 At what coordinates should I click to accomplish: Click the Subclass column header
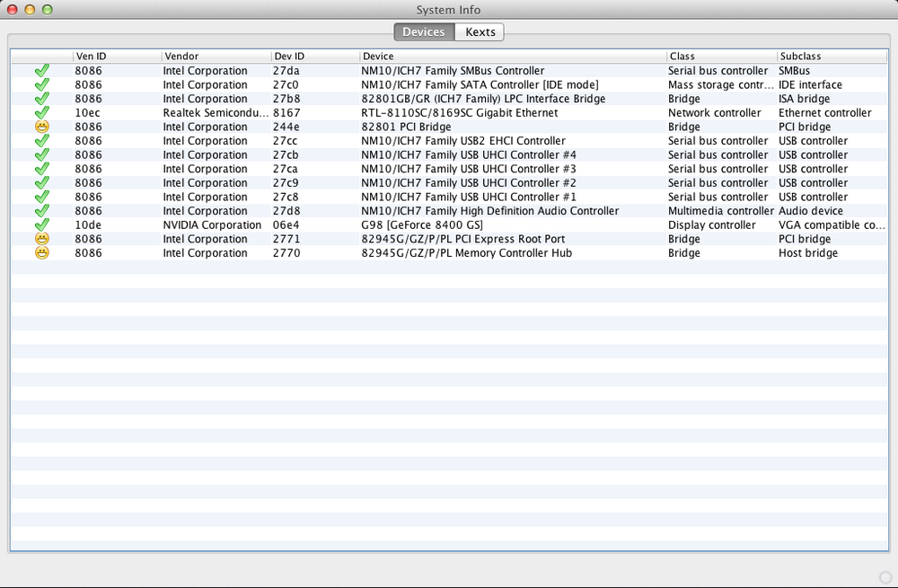[x=831, y=56]
